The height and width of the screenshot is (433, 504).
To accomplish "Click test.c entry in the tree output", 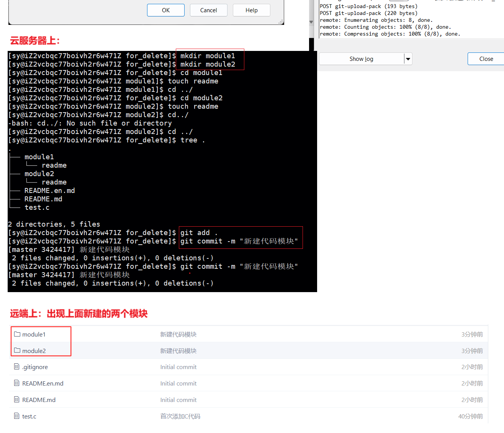I will [x=37, y=208].
